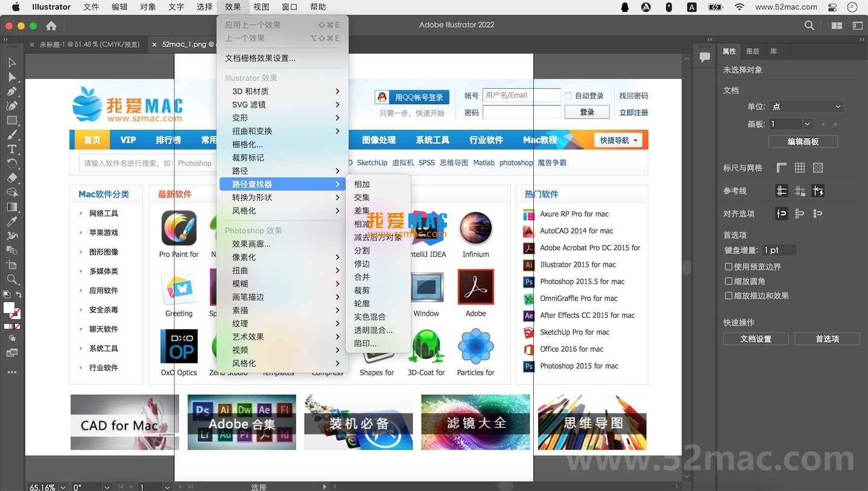Image resolution: width=868 pixels, height=491 pixels.
Task: Select the Paintbrush tool
Action: coord(11,135)
